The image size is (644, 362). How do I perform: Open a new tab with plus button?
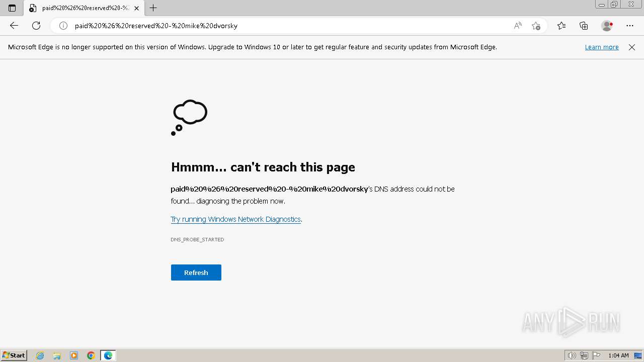[x=153, y=8]
